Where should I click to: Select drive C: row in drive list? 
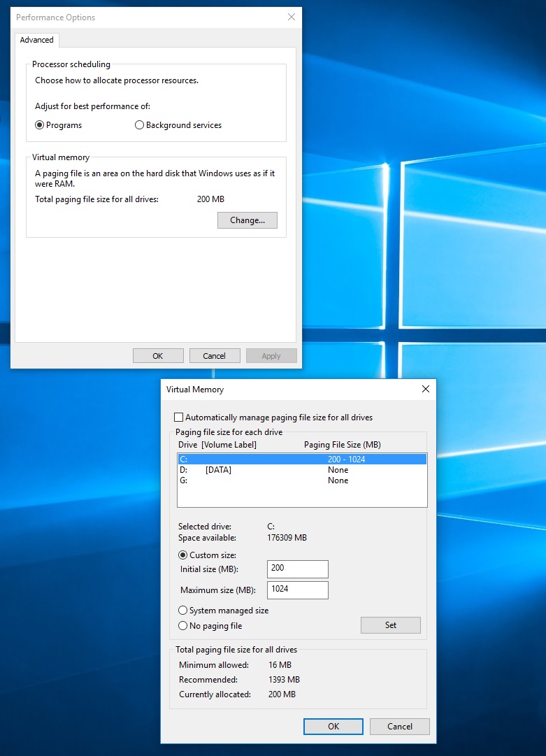coord(302,459)
